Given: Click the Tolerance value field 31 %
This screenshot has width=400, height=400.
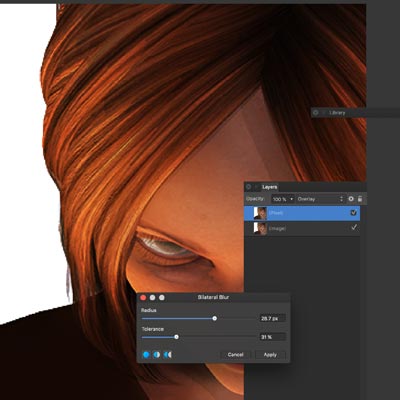Looking at the screenshot, I should 272,337.
